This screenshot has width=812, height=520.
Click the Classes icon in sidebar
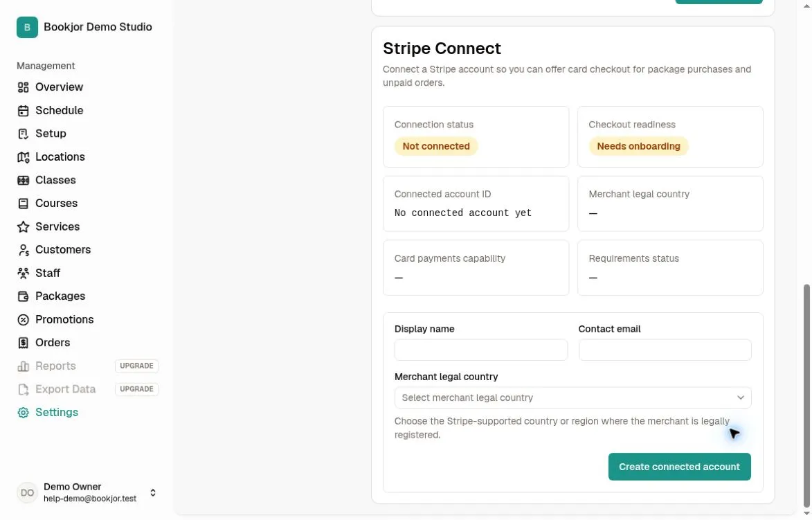(x=24, y=180)
